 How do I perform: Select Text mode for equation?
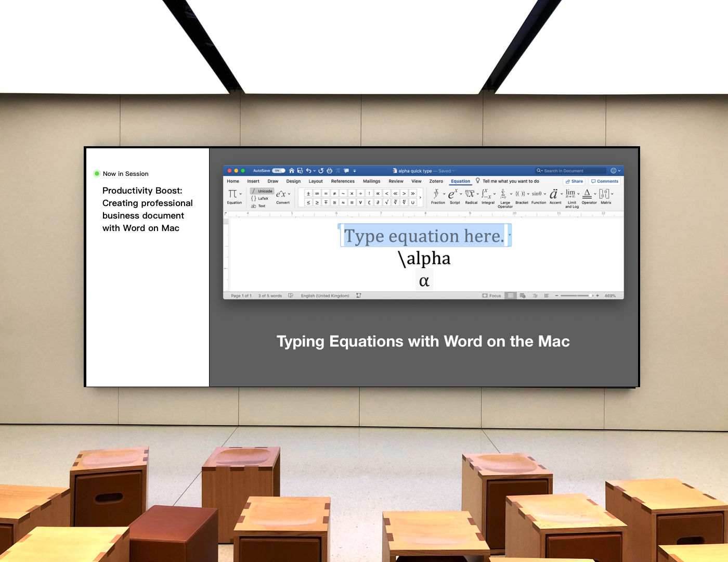[258, 206]
